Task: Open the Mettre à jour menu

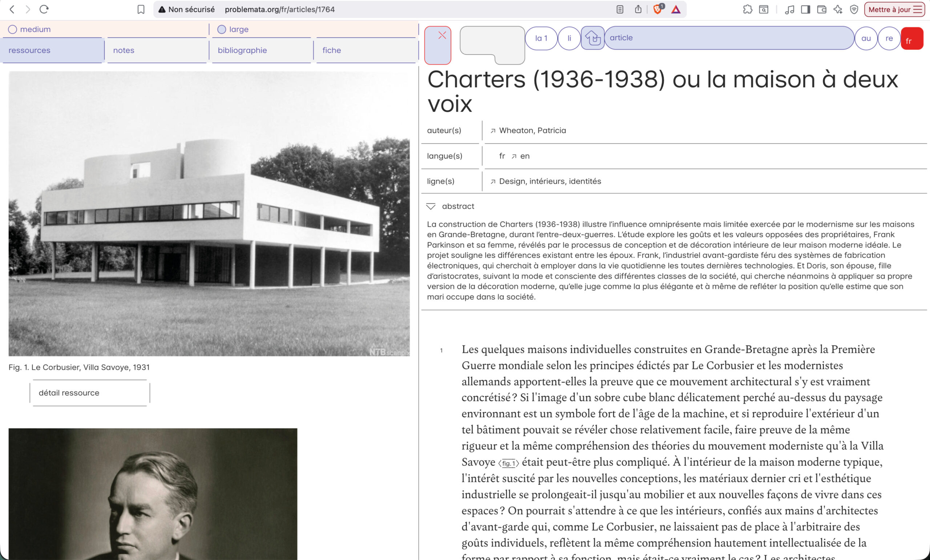Action: pyautogui.click(x=894, y=9)
